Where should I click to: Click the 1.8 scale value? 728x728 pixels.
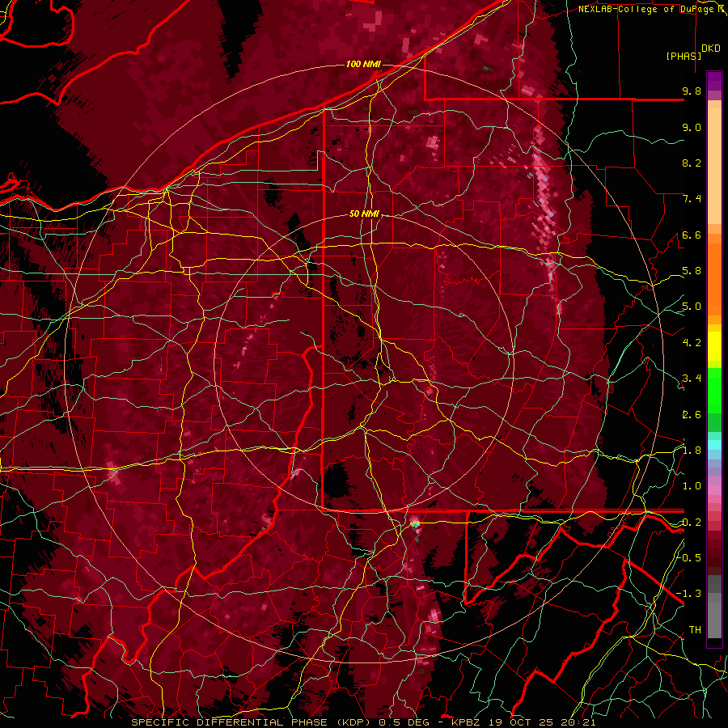click(692, 451)
